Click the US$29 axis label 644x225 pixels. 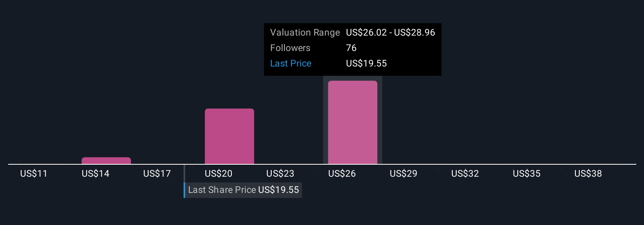tap(403, 174)
